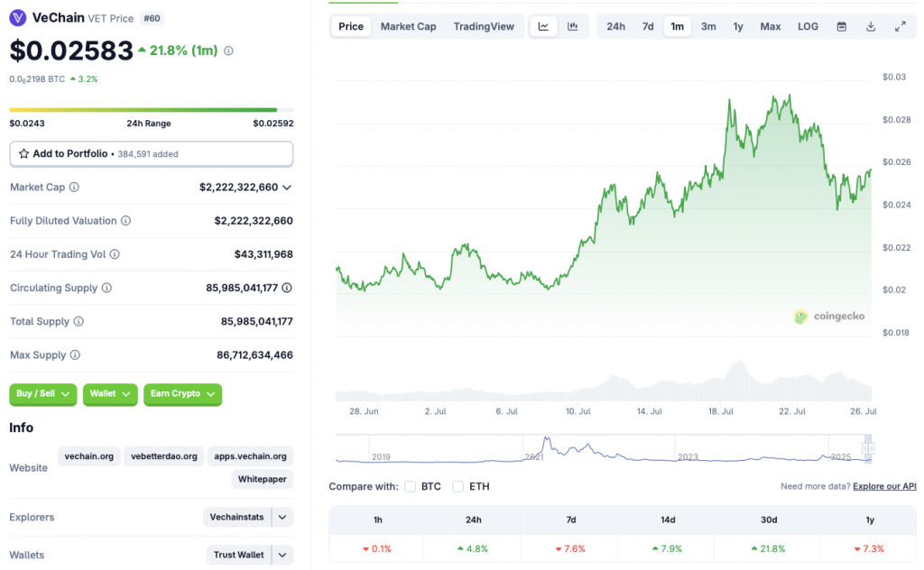Viewport: 924px width, 570px height.
Task: Enable BTC comparison checkbox
Action: click(411, 486)
